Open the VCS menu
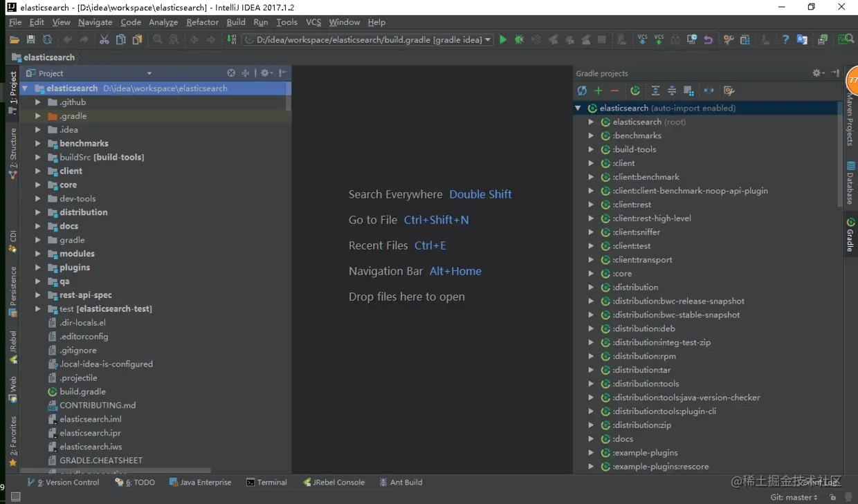 [x=313, y=22]
